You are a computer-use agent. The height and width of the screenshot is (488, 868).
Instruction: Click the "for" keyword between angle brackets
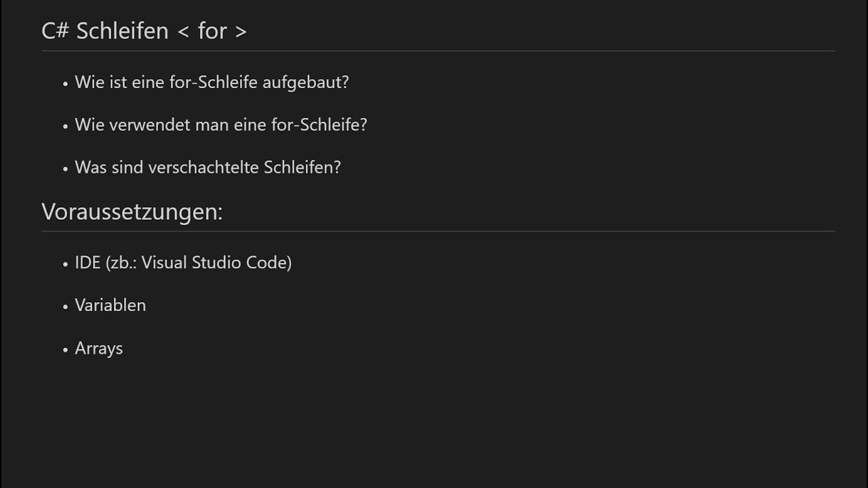click(212, 31)
